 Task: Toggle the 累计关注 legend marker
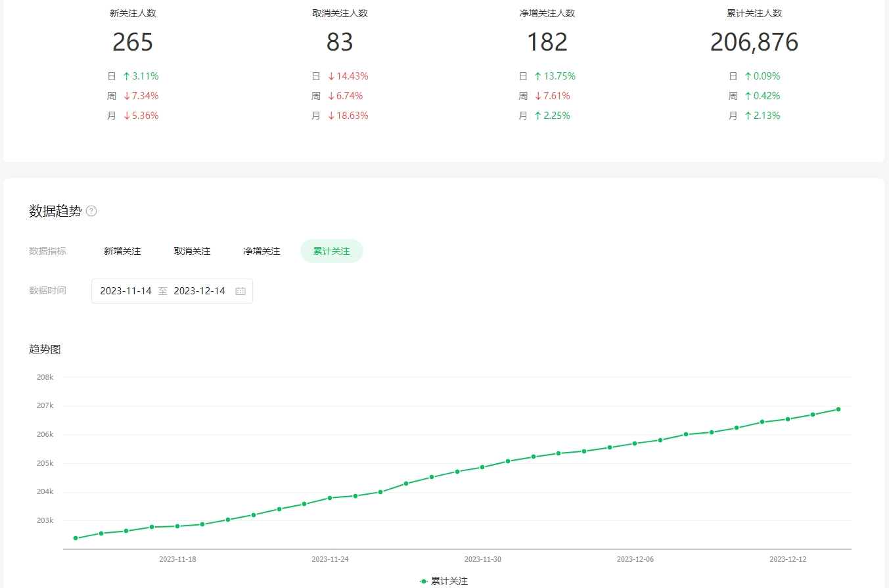pos(424,581)
